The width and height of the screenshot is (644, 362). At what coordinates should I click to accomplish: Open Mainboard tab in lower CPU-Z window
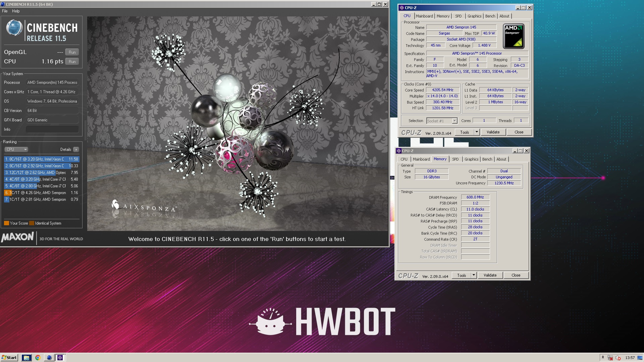(x=421, y=160)
